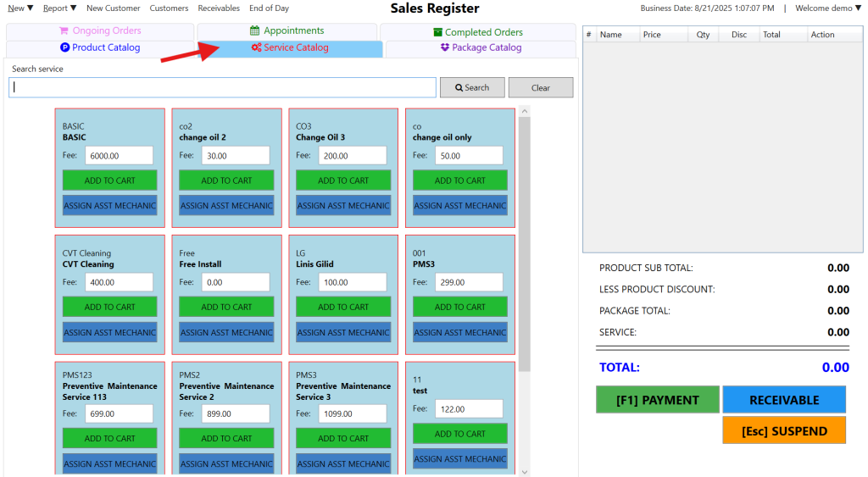Edit change oil only fee 50.00

(x=470, y=156)
